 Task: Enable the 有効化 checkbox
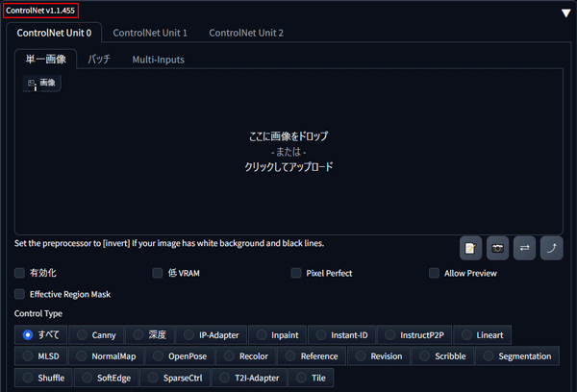click(19, 273)
